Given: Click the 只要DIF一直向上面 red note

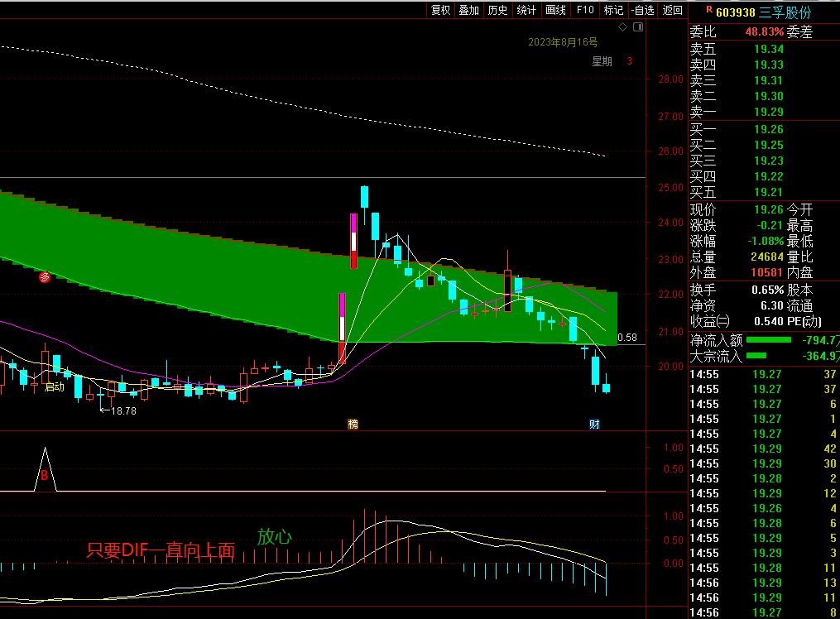Looking at the screenshot, I should (161, 550).
